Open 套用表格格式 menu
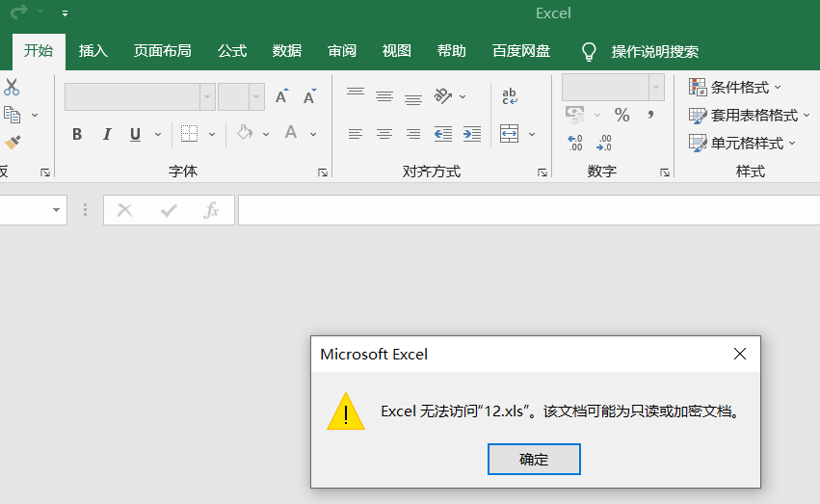This screenshot has height=504, width=820. (750, 116)
